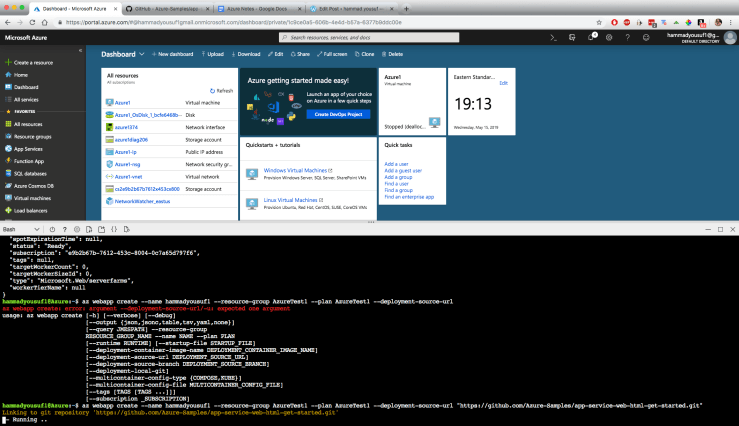Open Cloud Shell from the top bar

click(553, 37)
